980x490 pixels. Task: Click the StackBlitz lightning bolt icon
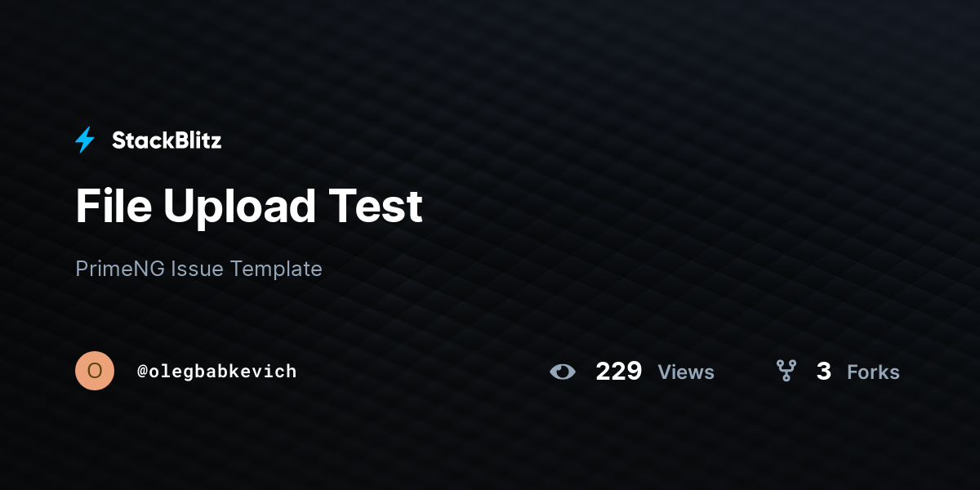(85, 140)
